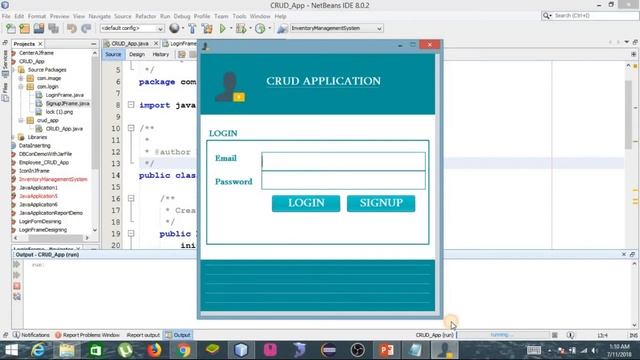Image resolution: width=640 pixels, height=360 pixels.
Task: Undo with the toolbar undo arrow
Action: 72,28
